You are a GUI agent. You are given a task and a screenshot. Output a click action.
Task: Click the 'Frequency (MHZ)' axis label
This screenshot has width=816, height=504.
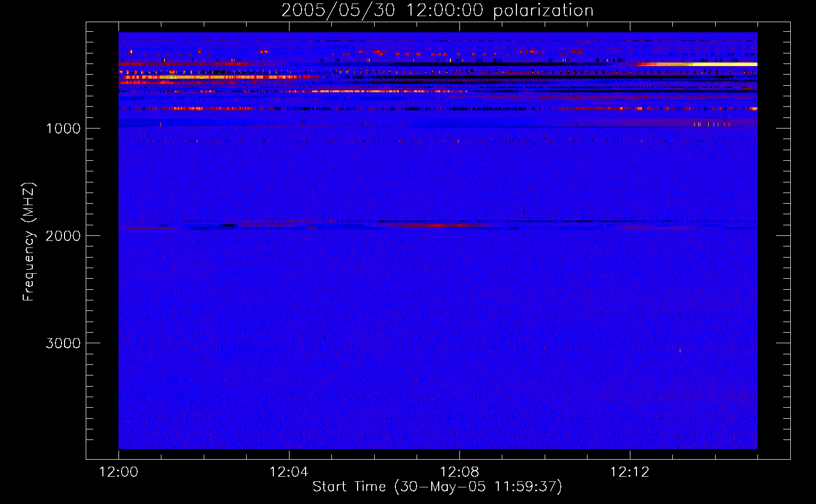tap(29, 242)
